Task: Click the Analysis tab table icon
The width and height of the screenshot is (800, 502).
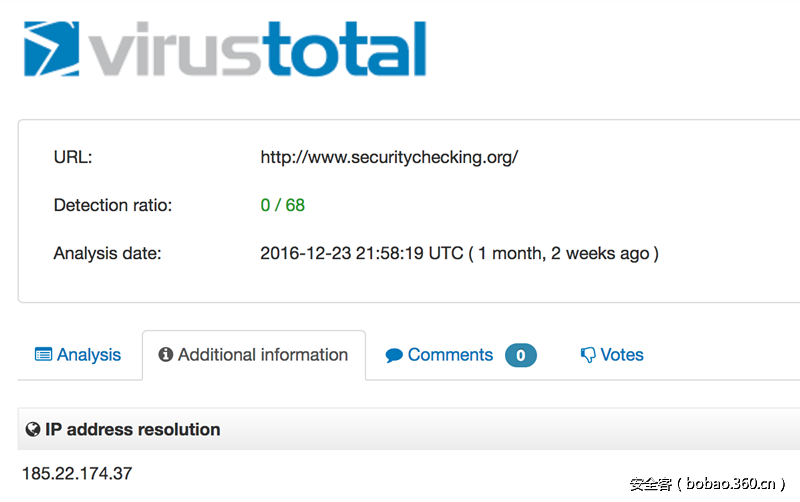Action: pos(43,355)
